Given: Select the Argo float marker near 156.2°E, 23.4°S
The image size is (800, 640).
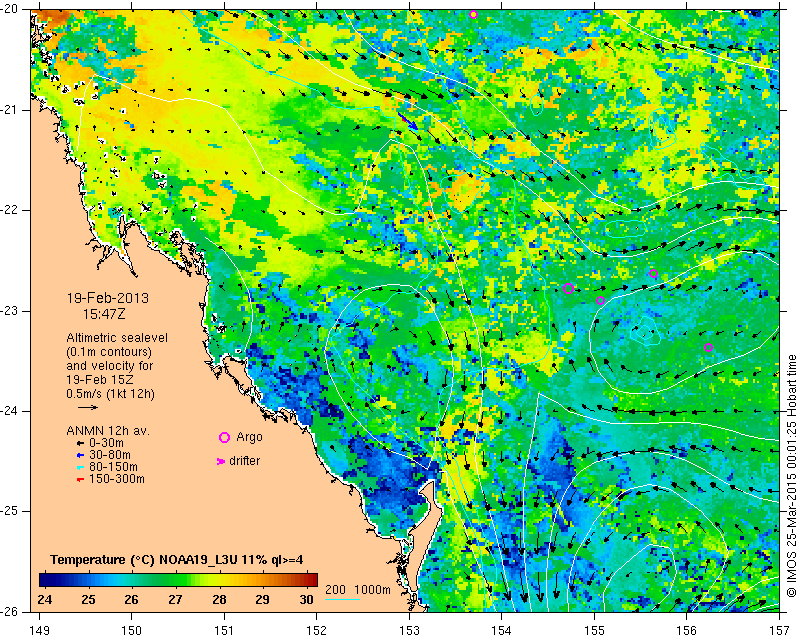Looking at the screenshot, I should 708,348.
